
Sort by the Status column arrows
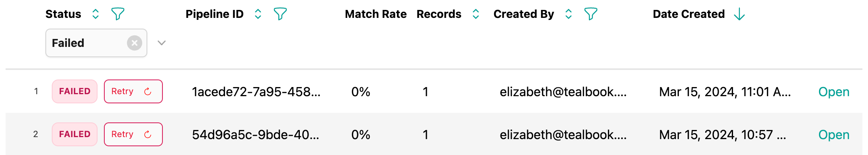click(x=96, y=14)
